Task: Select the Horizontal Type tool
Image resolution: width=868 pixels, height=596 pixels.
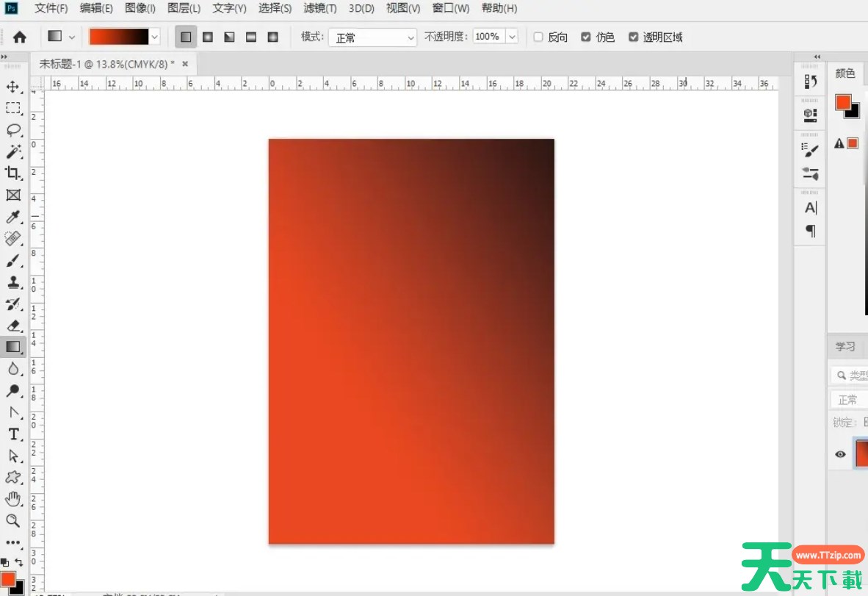Action: [13, 434]
